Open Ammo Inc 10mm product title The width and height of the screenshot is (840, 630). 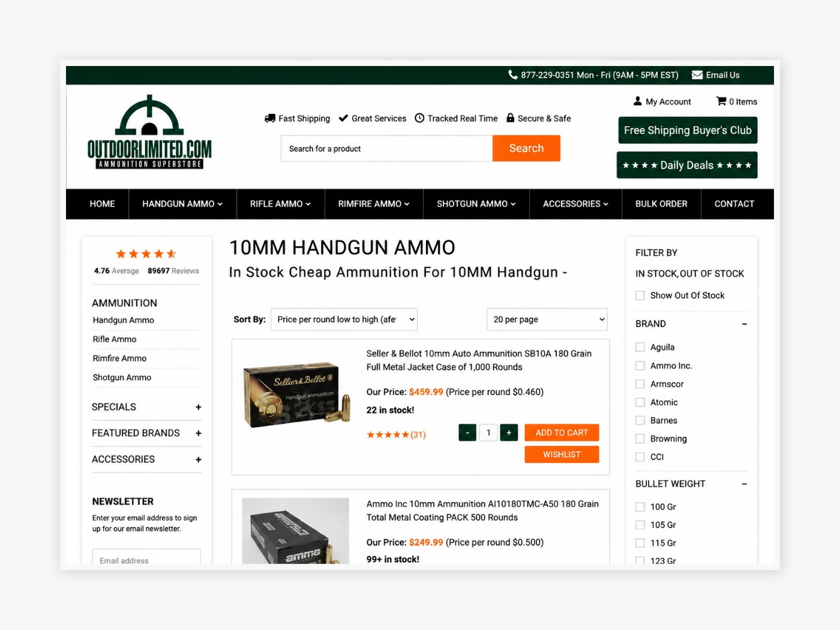[482, 511]
